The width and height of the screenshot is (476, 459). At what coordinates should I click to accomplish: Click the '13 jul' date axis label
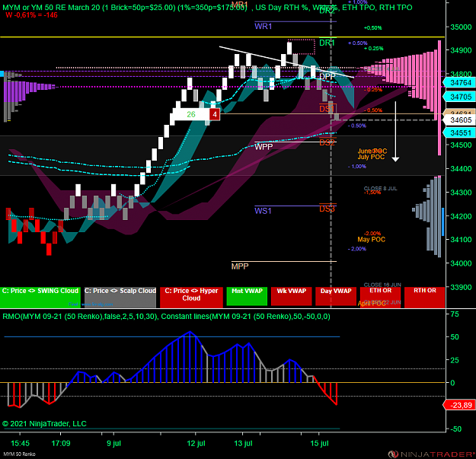[243, 443]
